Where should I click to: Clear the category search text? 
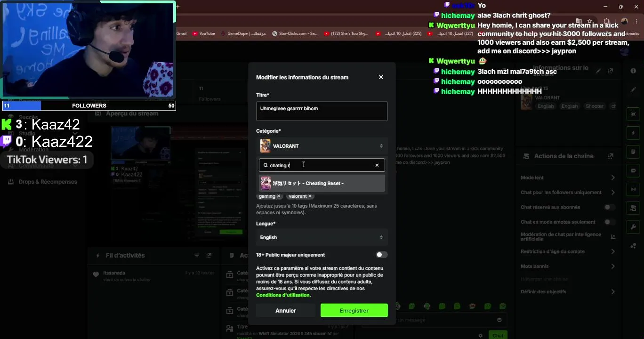pos(377,165)
